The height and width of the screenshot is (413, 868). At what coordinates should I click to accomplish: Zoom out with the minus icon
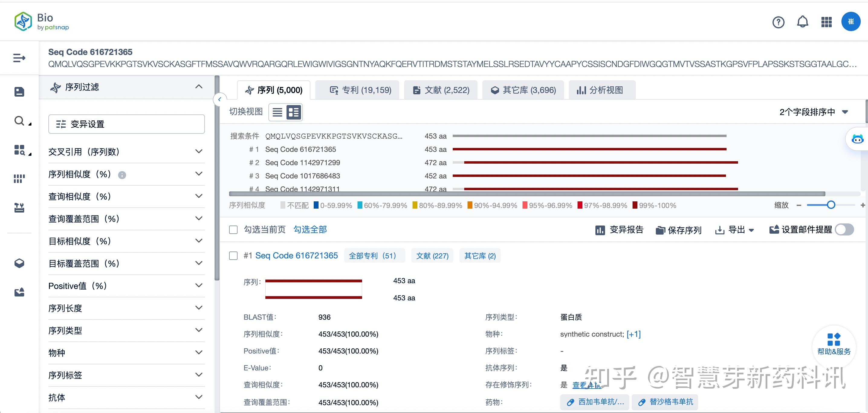798,205
